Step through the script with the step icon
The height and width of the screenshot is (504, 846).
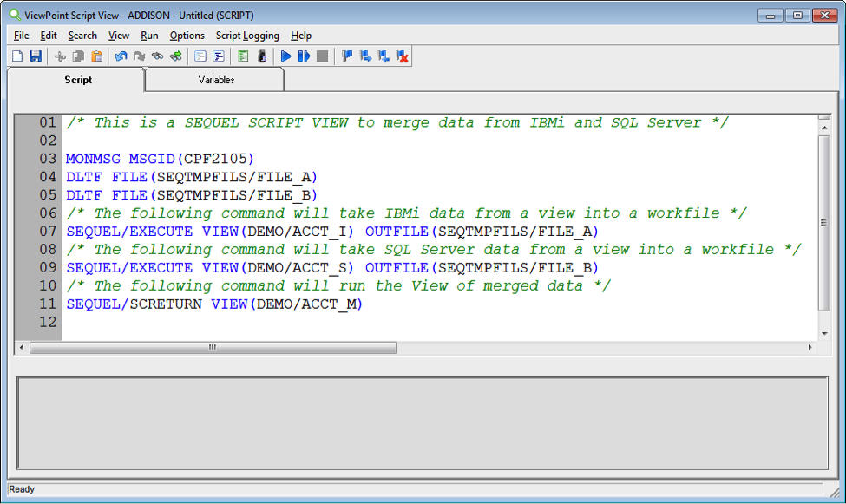pyautogui.click(x=305, y=56)
